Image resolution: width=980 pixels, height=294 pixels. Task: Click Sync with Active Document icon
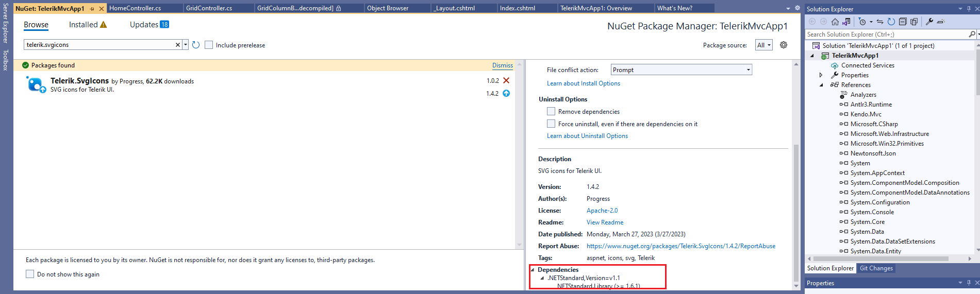point(880,22)
